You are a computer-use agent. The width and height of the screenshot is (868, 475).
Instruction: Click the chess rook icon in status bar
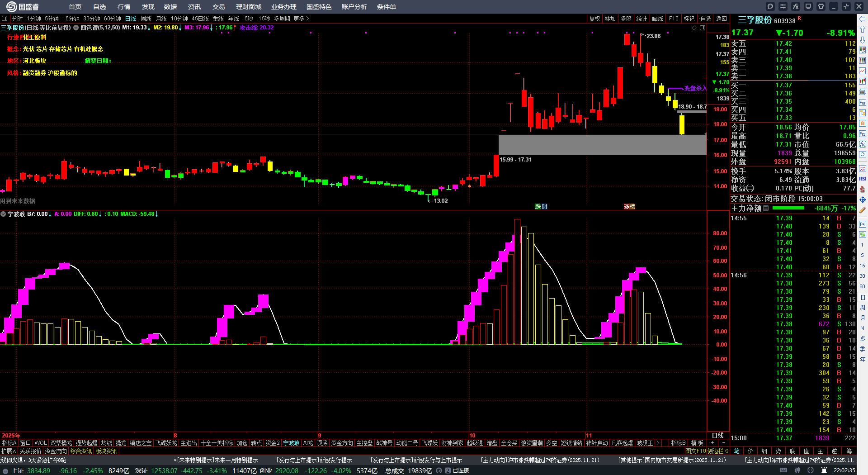825,470
